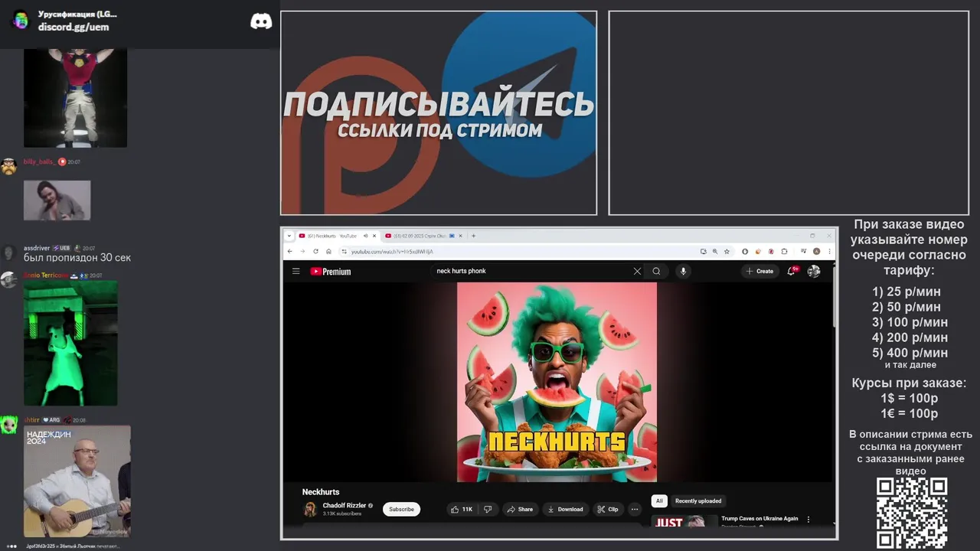Reload the page with the refresh icon
Image resolution: width=980 pixels, height=551 pixels.
(x=315, y=251)
